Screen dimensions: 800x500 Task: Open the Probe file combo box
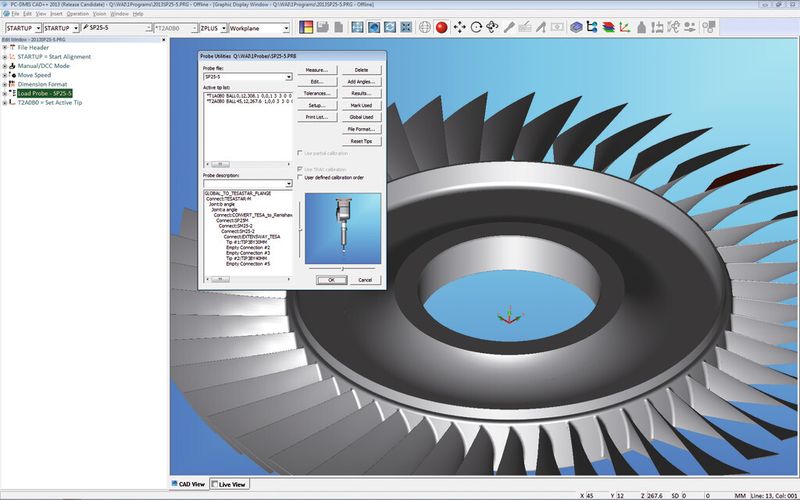point(247,77)
